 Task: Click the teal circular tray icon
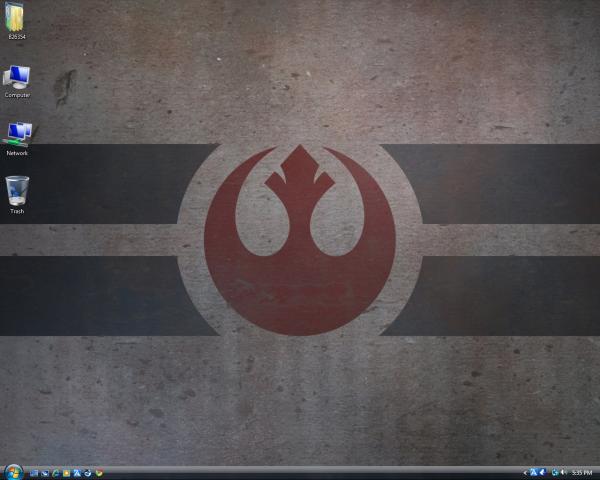(x=554, y=473)
